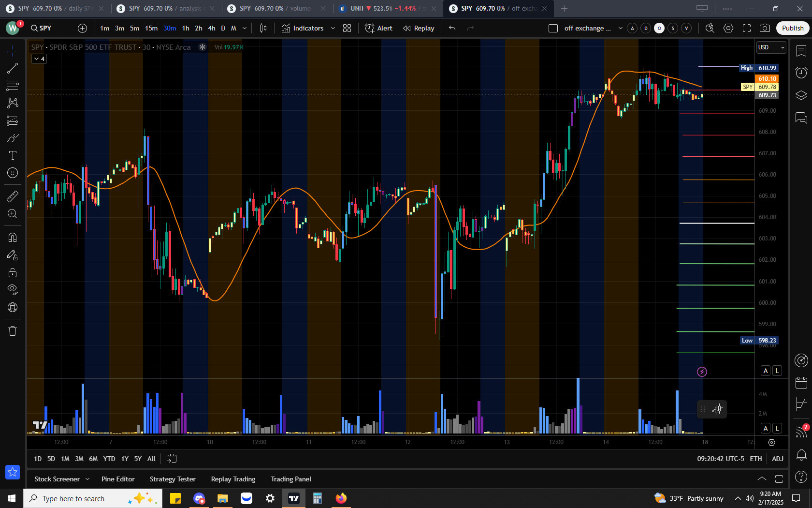
Task: Click the Windows taskbar search box
Action: 93,498
